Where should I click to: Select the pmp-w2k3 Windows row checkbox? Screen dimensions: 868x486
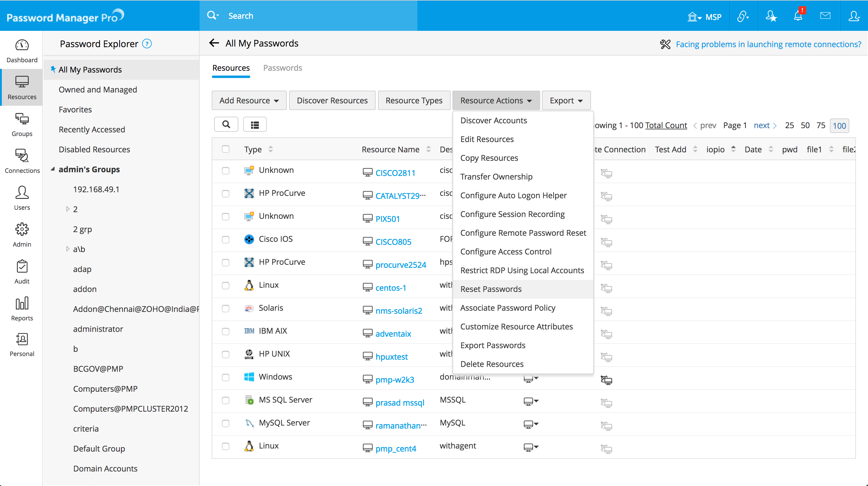(x=225, y=377)
